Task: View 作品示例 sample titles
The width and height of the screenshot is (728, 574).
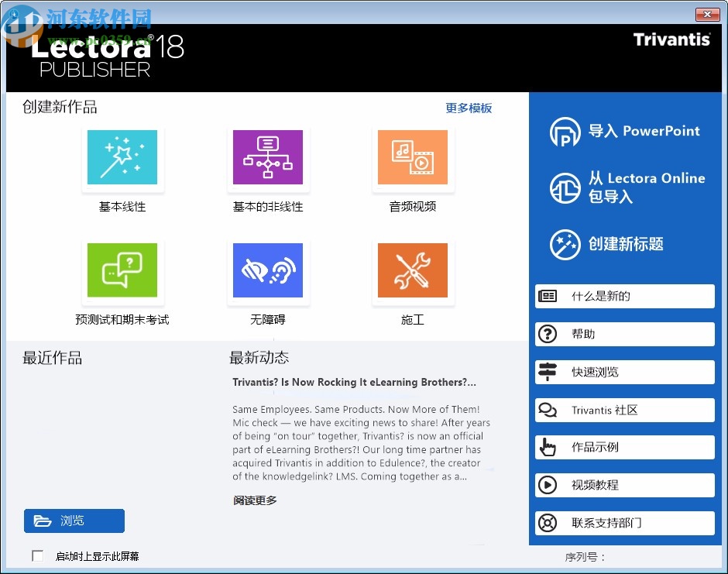Action: 623,447
